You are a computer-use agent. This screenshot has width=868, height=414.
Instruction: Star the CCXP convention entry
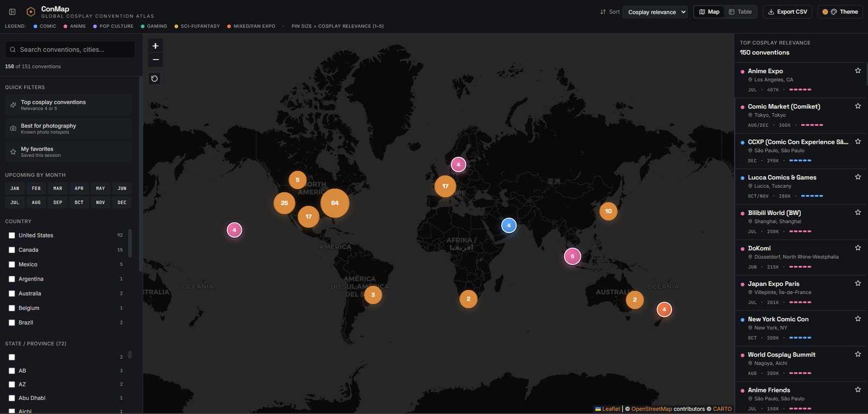[858, 141]
